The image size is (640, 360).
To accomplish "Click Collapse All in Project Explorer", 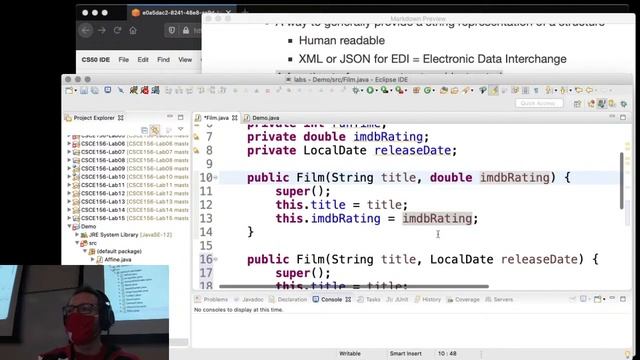I will pyautogui.click(x=144, y=130).
